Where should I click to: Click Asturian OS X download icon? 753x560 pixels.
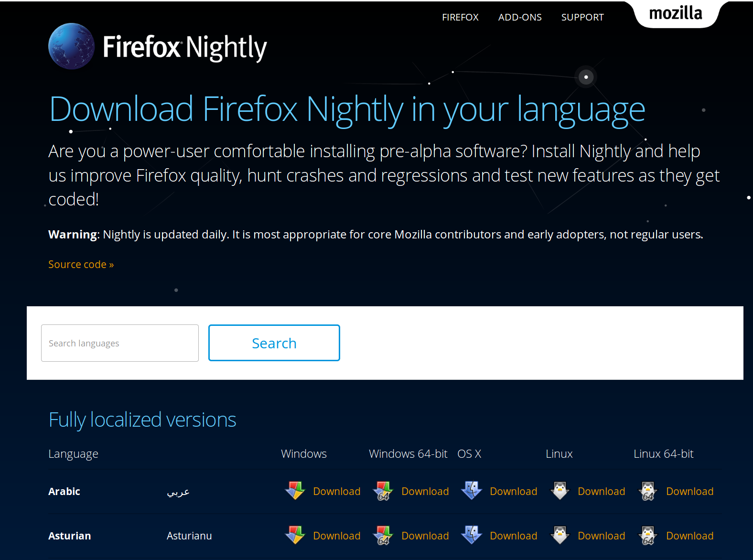[472, 535]
